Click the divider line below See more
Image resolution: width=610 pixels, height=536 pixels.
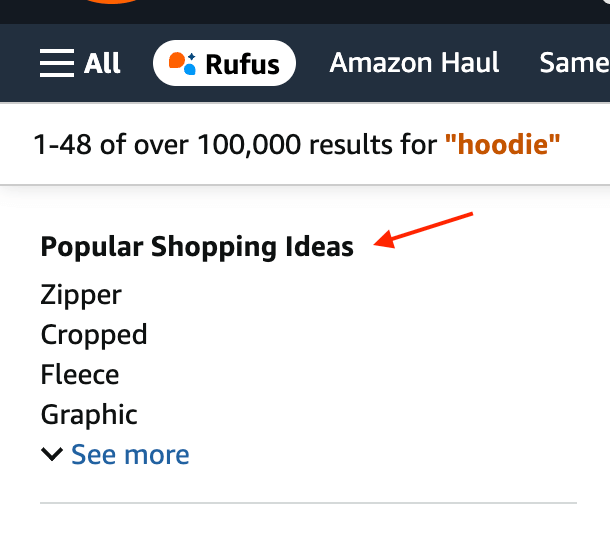[x=308, y=502]
